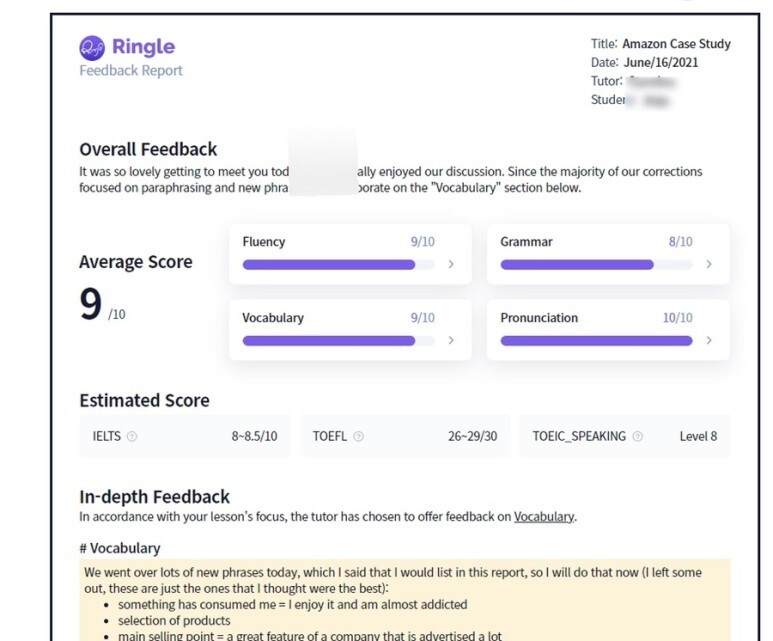Click the Grammar 8/10 score value

[x=681, y=242]
